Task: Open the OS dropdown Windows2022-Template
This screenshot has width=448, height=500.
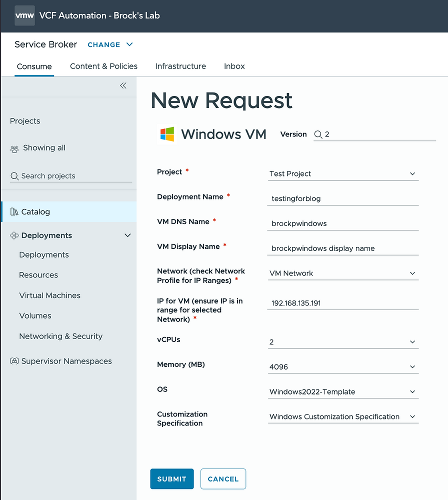Action: pyautogui.click(x=343, y=391)
